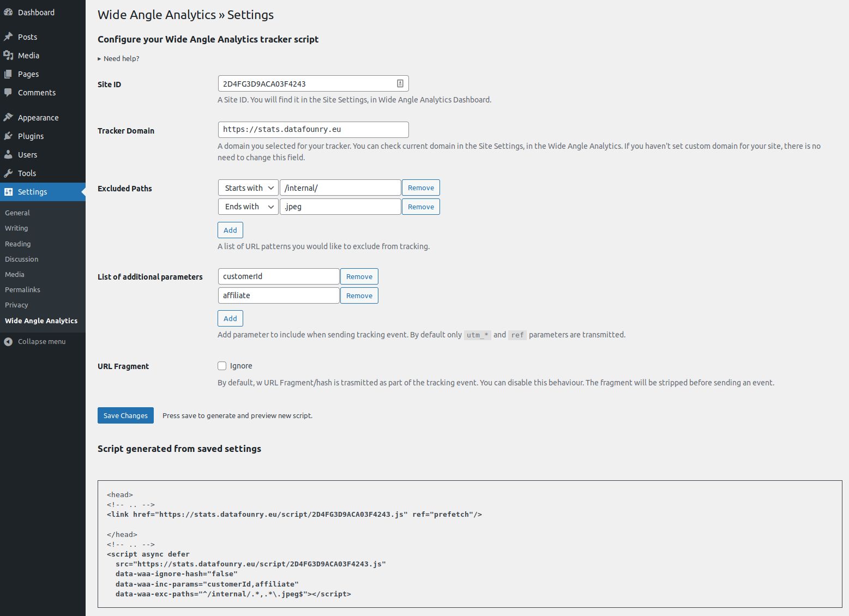The width and height of the screenshot is (849, 616).
Task: Click the Posts pushpin icon
Action: tap(8, 37)
